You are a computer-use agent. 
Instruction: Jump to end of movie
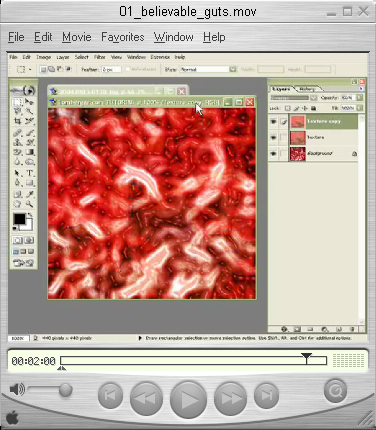tap(266, 396)
